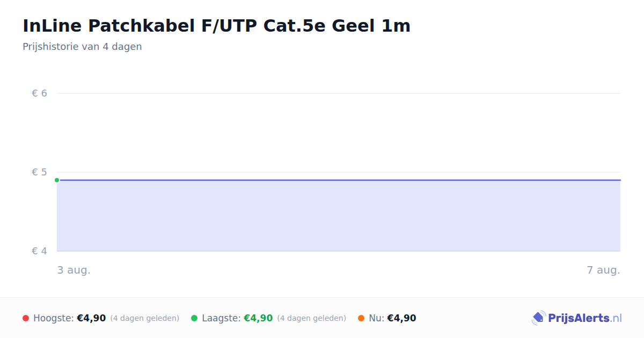
Task: Click the 7 aug. date label
Action: pyautogui.click(x=603, y=270)
